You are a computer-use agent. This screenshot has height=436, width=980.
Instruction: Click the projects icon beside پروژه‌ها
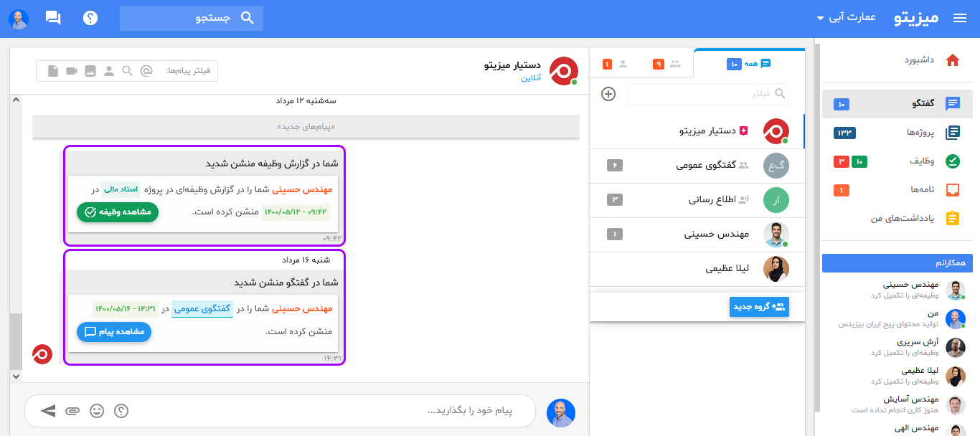pos(953,133)
